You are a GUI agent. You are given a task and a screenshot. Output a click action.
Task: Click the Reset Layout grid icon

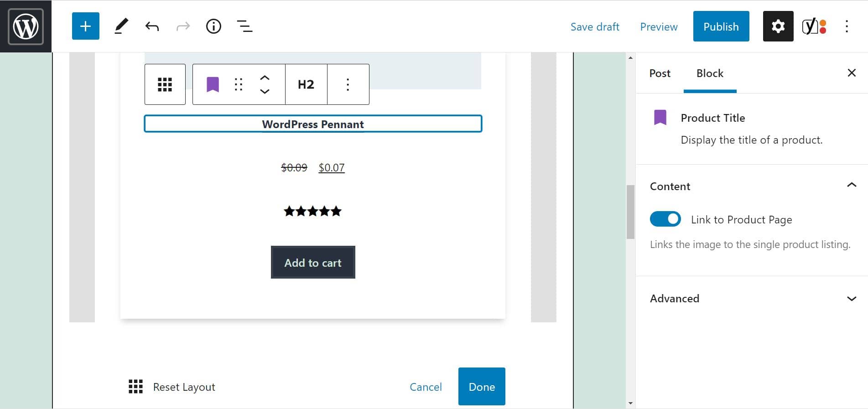135,386
